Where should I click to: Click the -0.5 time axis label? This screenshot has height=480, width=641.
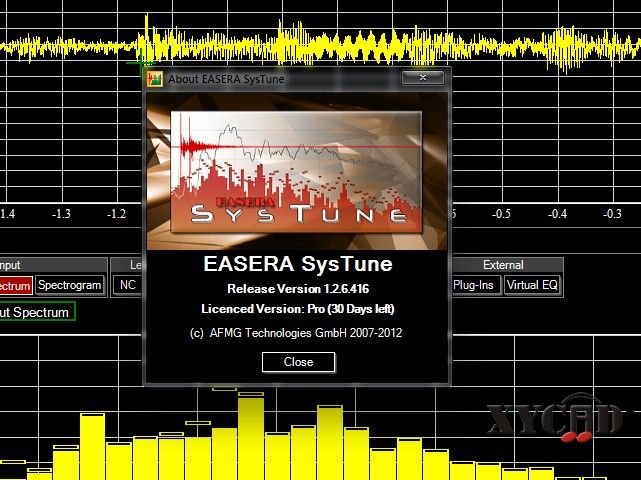(501, 214)
